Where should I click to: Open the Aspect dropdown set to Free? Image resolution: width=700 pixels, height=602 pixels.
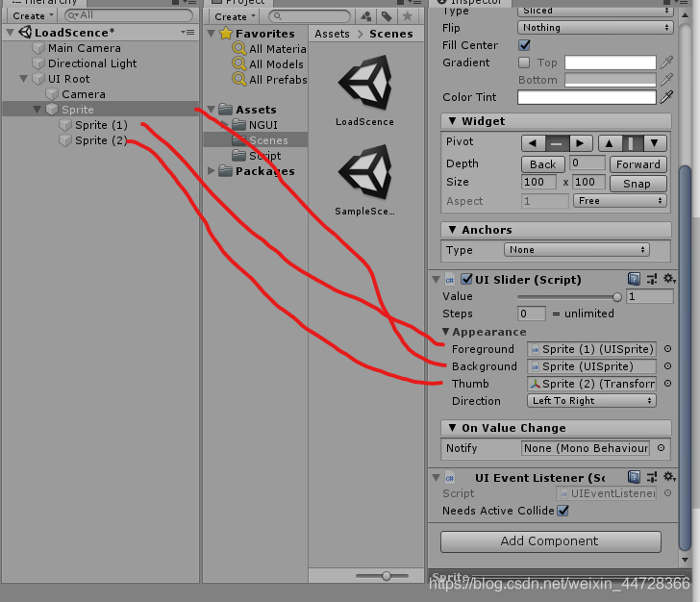click(620, 201)
